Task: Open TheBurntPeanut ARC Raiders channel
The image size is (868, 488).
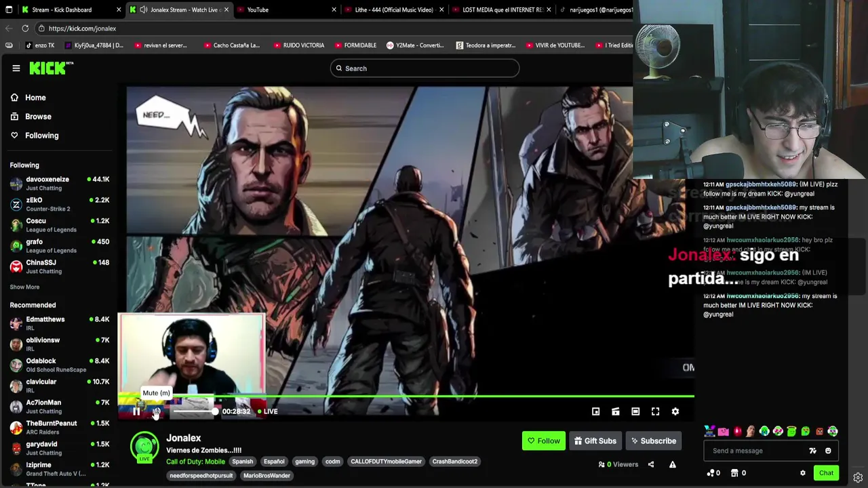Action: click(x=60, y=428)
